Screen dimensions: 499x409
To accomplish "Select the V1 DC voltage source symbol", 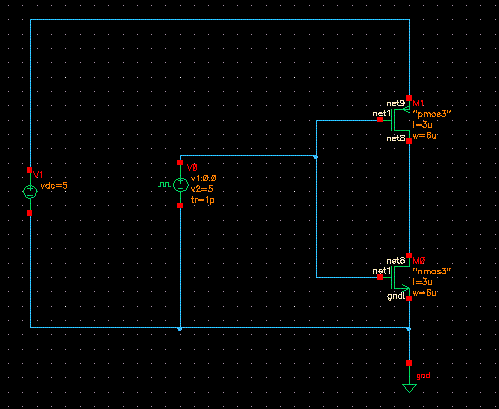I will (x=30, y=192).
